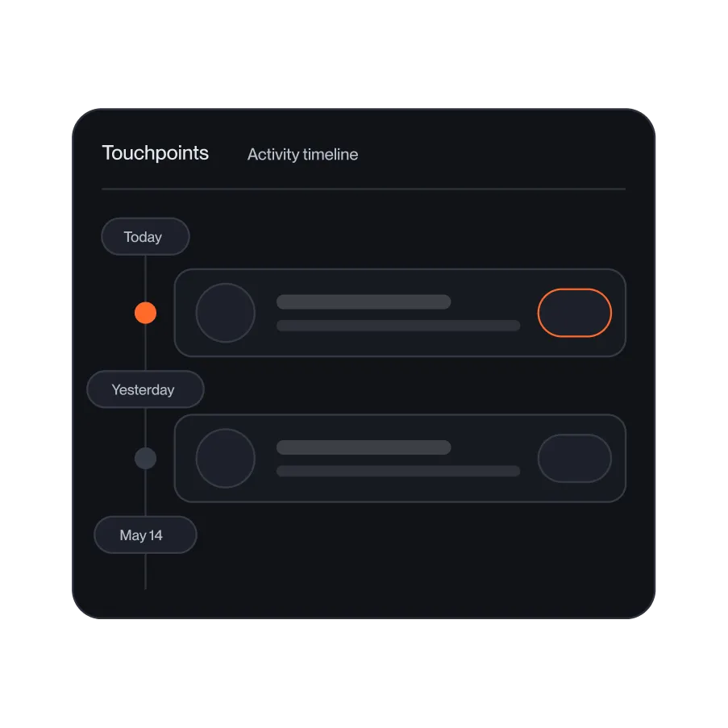The height and width of the screenshot is (728, 728).
Task: Click the timeline line below May 14
Action: (x=145, y=572)
